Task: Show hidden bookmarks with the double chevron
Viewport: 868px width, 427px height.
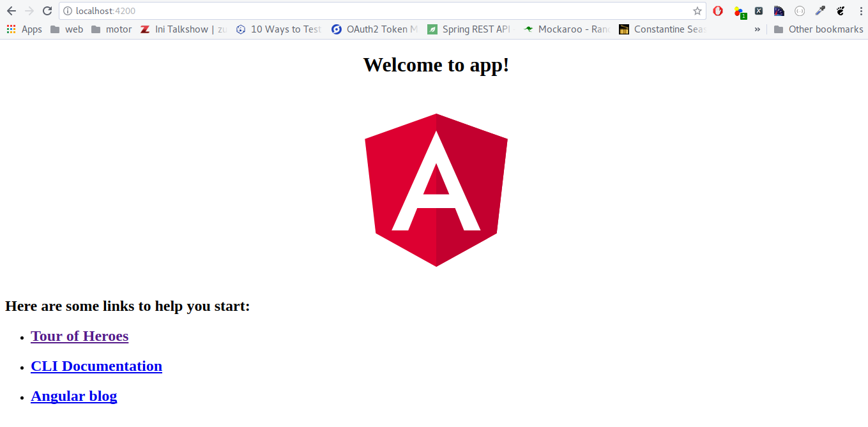Action: [x=758, y=29]
